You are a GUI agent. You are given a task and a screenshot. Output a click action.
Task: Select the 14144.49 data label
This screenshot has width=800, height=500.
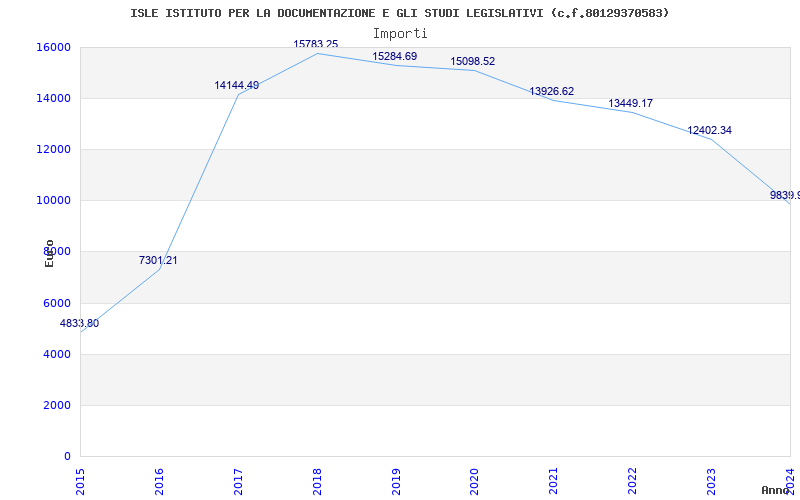[237, 85]
